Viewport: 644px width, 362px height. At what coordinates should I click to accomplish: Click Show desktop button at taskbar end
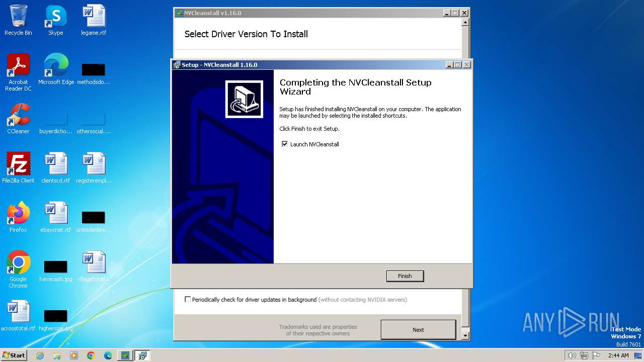pyautogui.click(x=639, y=355)
